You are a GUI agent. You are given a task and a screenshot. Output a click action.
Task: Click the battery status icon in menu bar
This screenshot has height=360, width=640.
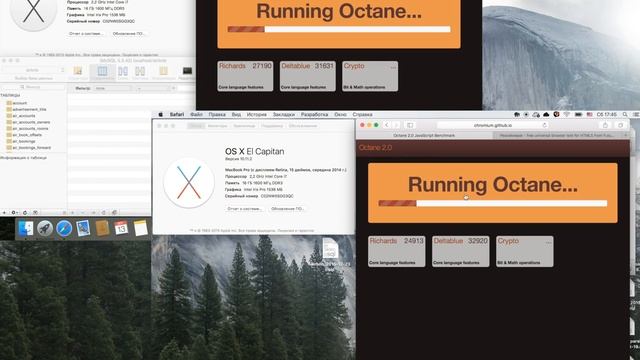coord(578,115)
